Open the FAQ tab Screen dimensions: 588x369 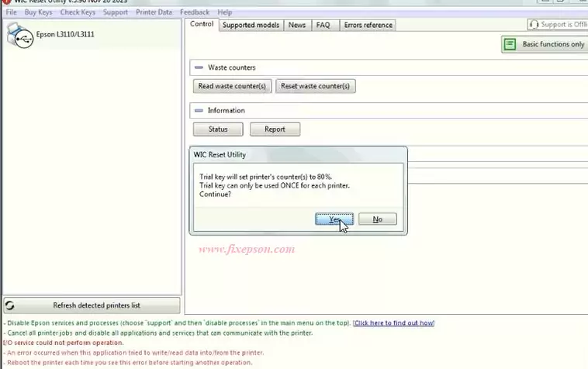click(323, 25)
